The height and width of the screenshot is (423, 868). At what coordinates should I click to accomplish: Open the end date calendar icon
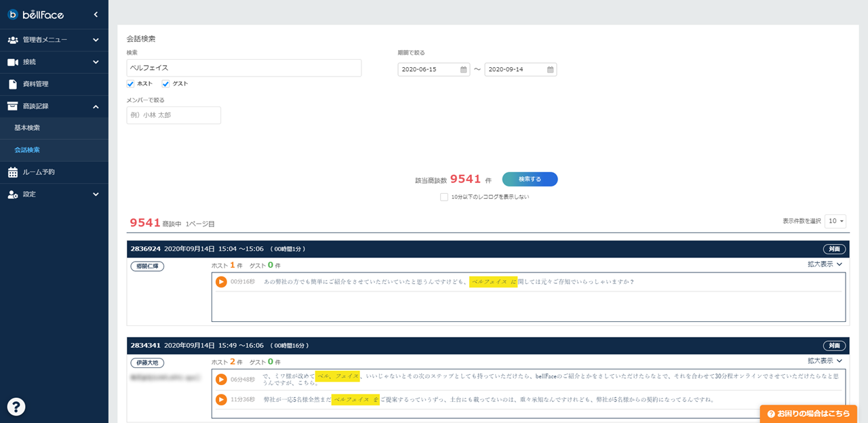[551, 69]
